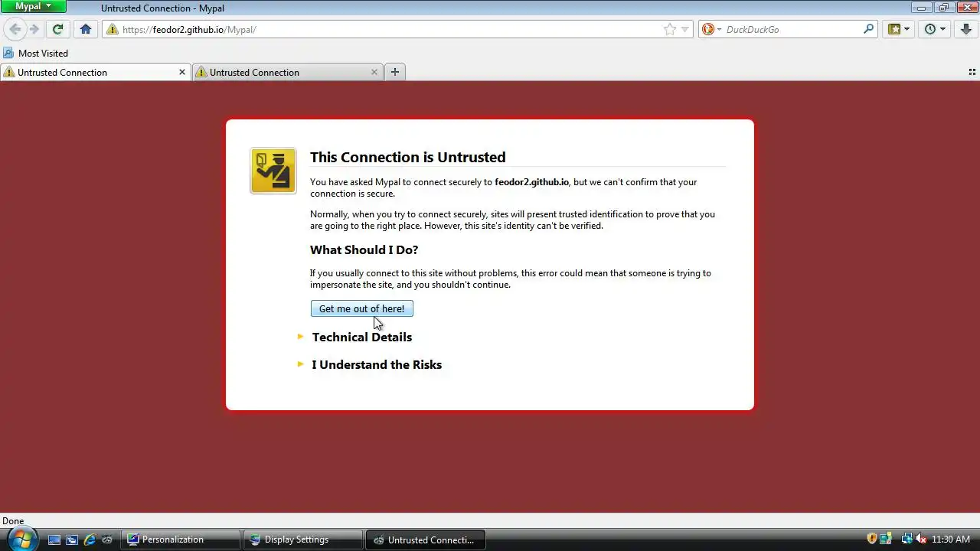Open the muted volume tray icon
The height and width of the screenshot is (551, 980).
[921, 540]
